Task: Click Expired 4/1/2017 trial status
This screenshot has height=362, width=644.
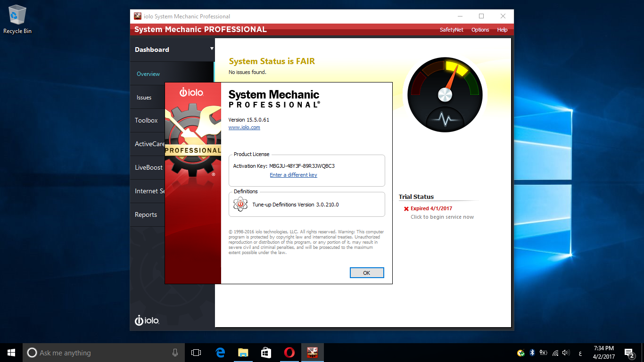Action: coord(431,208)
